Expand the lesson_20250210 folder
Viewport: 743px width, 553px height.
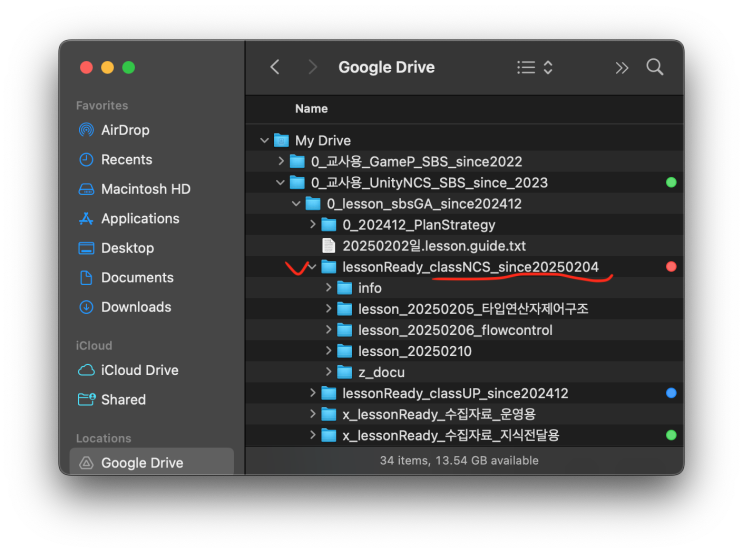[x=328, y=351]
